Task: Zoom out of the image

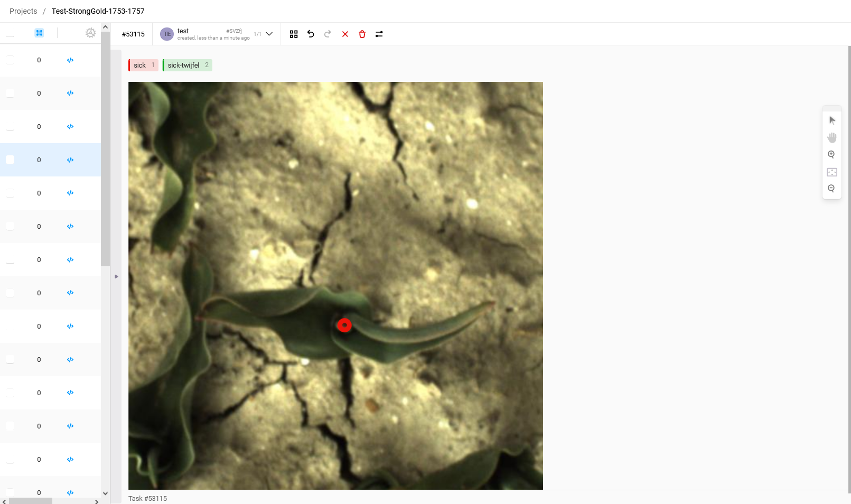Action: coord(831,189)
